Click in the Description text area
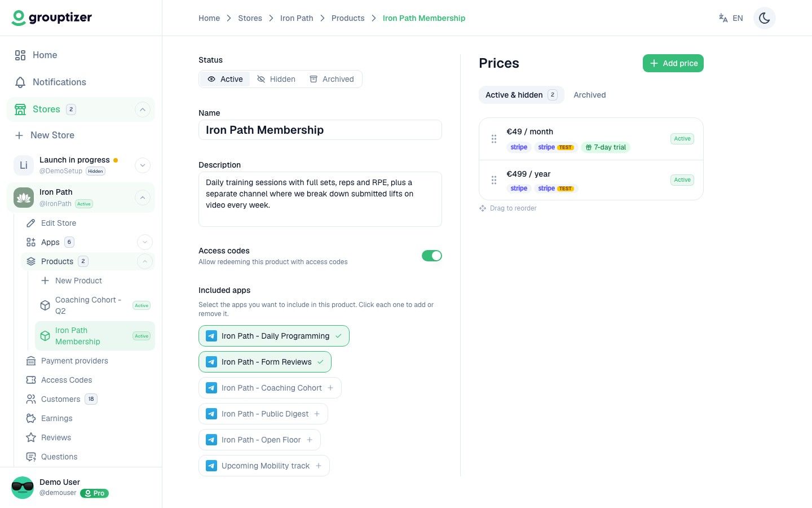The image size is (812, 508). click(320, 199)
